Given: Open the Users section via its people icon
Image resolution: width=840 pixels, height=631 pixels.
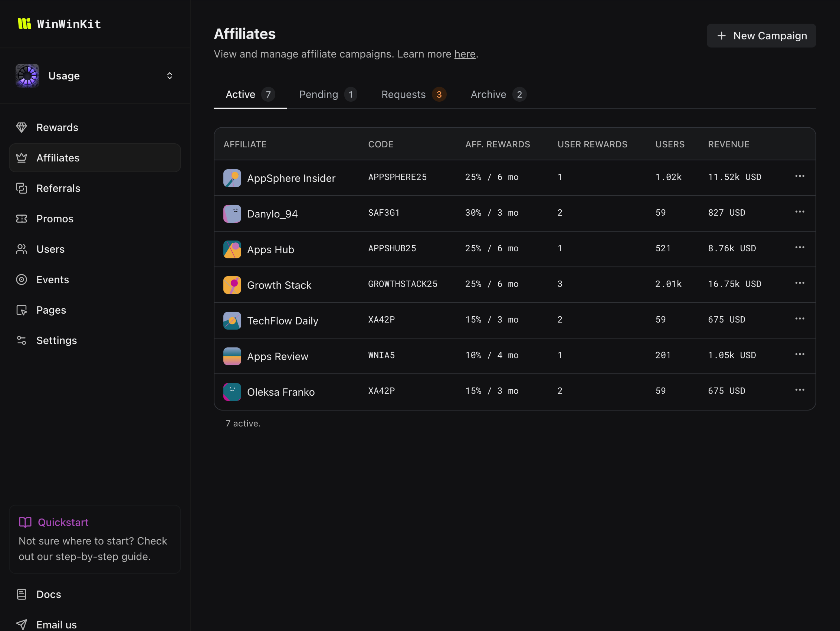Looking at the screenshot, I should click(x=22, y=249).
